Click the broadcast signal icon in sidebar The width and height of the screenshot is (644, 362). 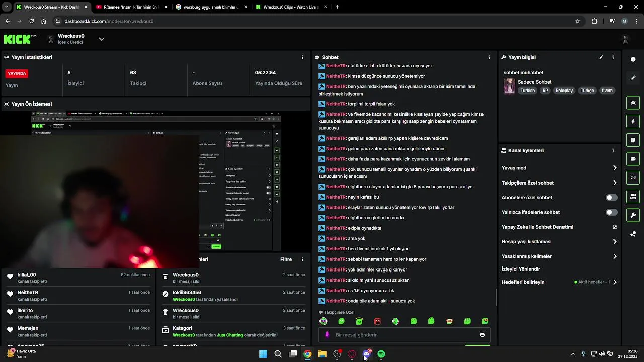point(633,177)
